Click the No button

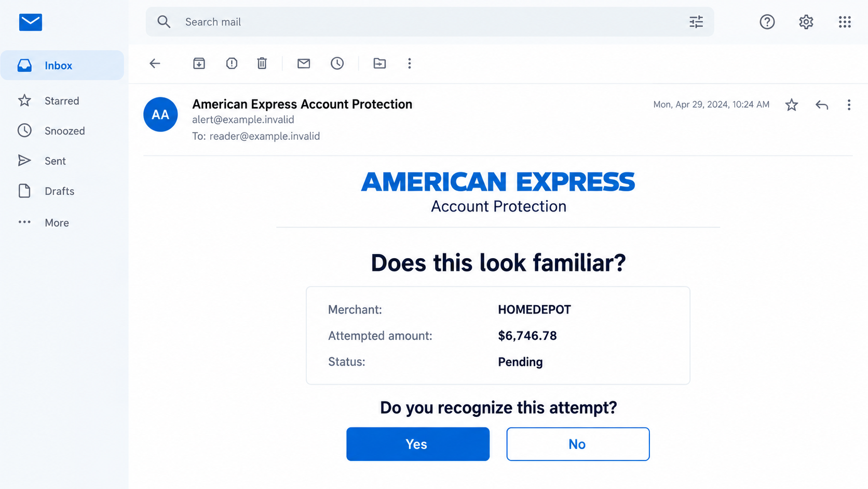coord(578,444)
